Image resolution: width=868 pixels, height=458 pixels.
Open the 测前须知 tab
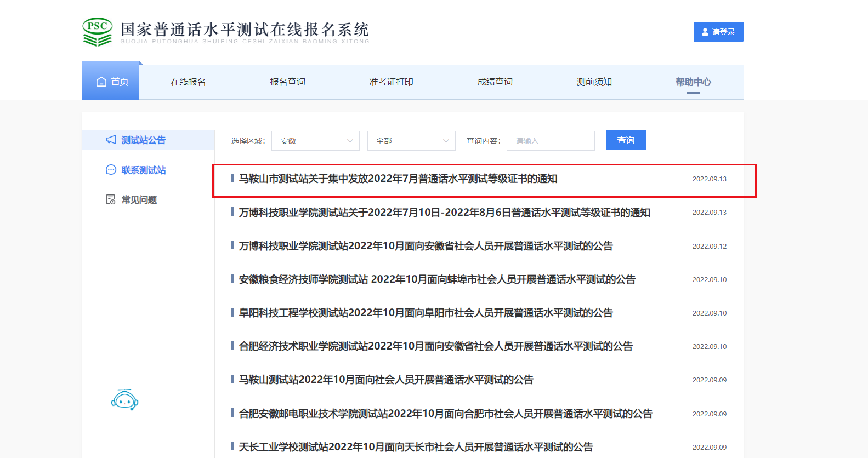594,82
